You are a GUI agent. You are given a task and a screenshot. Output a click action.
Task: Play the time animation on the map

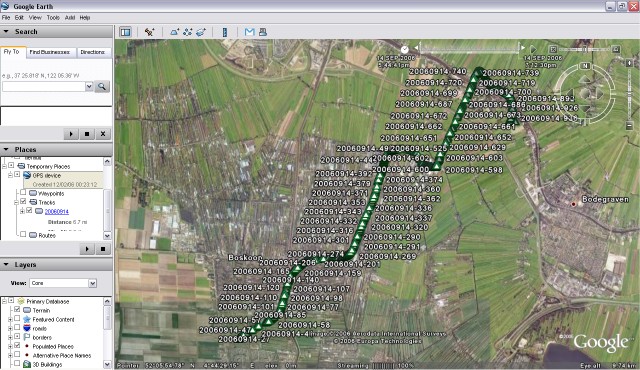(533, 49)
